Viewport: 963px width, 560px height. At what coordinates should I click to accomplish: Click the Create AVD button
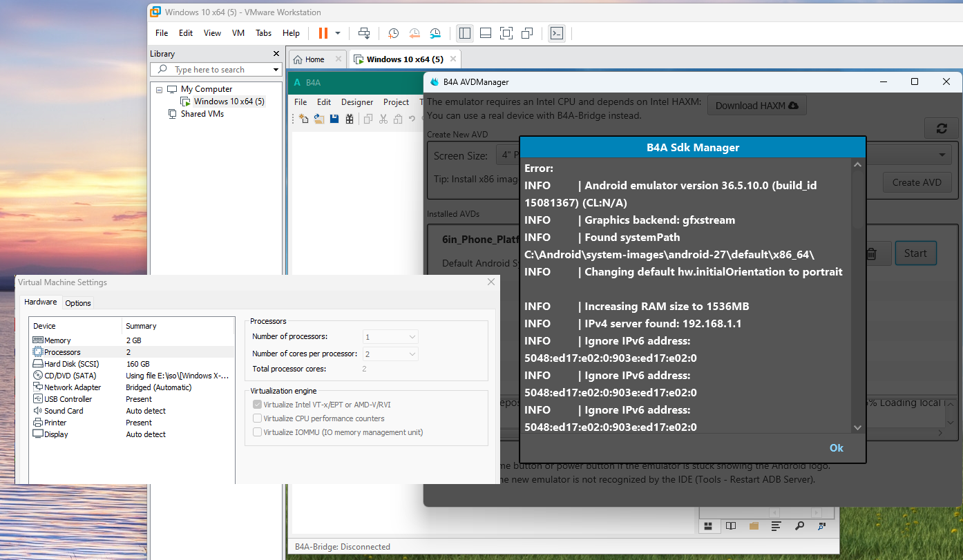click(917, 182)
